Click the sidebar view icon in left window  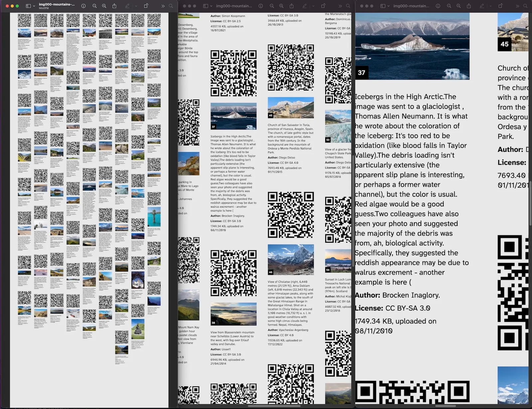[28, 6]
